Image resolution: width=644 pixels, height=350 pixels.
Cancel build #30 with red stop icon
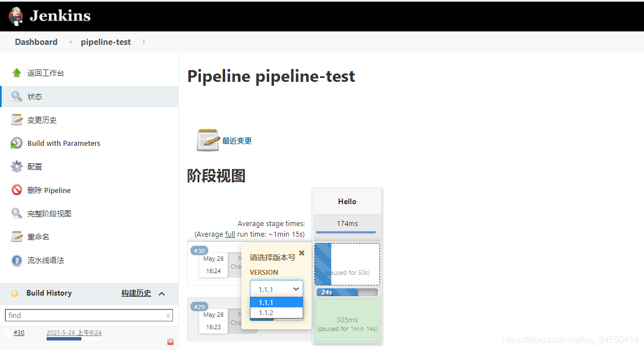[171, 342]
